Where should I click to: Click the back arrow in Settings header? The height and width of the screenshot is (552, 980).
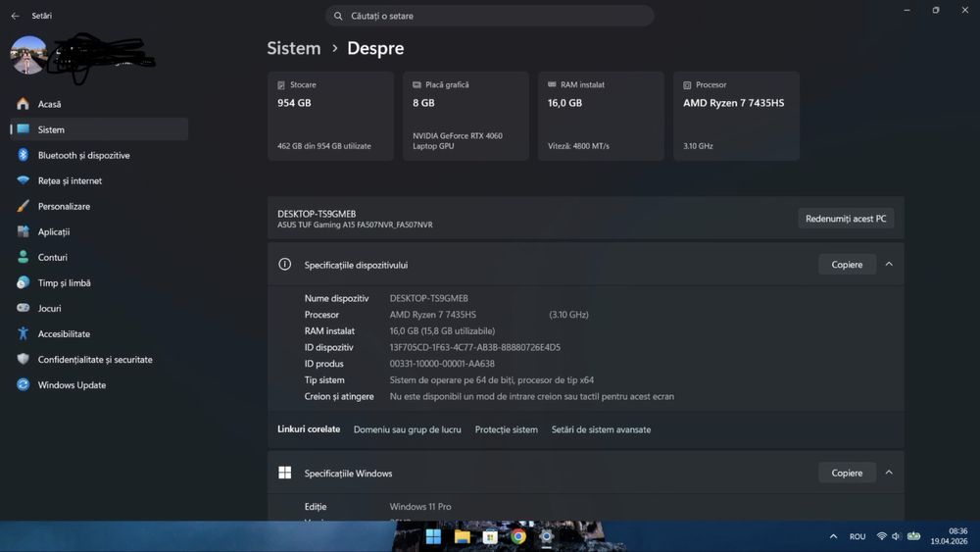tap(15, 16)
